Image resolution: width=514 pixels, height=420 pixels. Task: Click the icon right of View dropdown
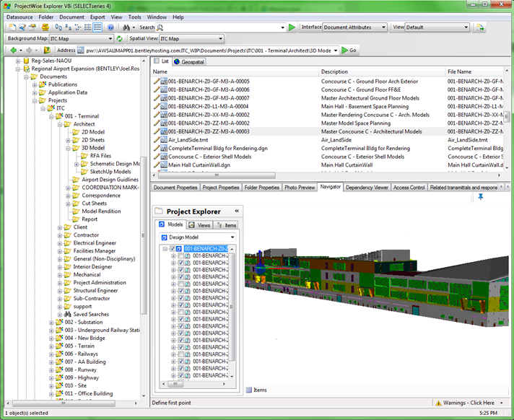point(480,27)
